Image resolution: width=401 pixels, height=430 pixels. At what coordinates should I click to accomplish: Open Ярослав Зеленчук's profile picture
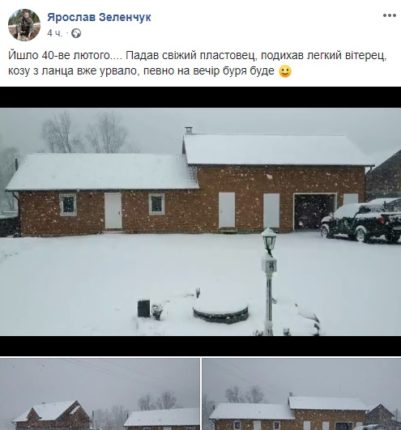pyautogui.click(x=24, y=25)
